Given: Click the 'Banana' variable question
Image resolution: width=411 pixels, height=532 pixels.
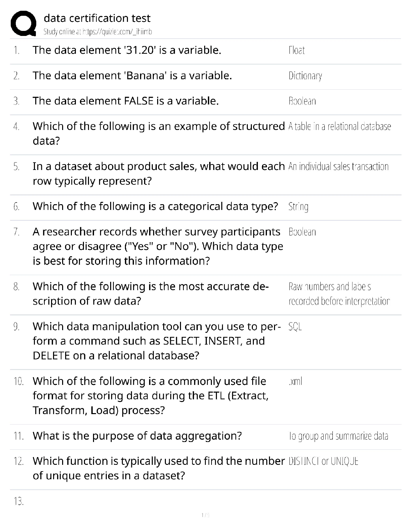Looking at the screenshot, I should click(x=132, y=76).
